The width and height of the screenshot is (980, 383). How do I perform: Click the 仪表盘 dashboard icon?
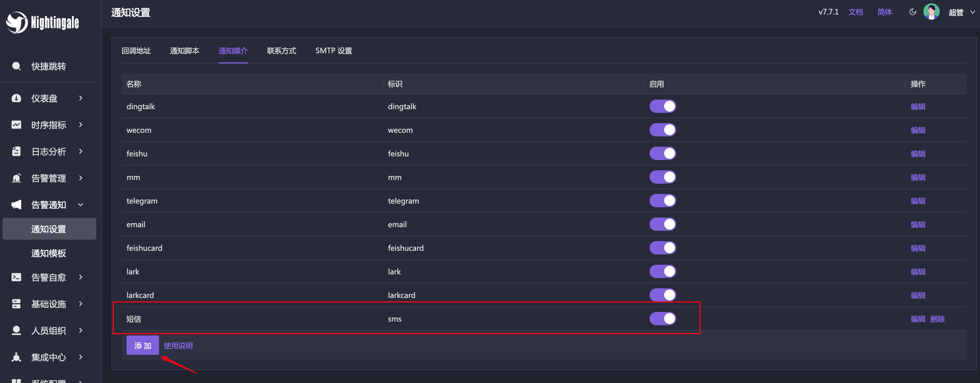pyautogui.click(x=17, y=97)
